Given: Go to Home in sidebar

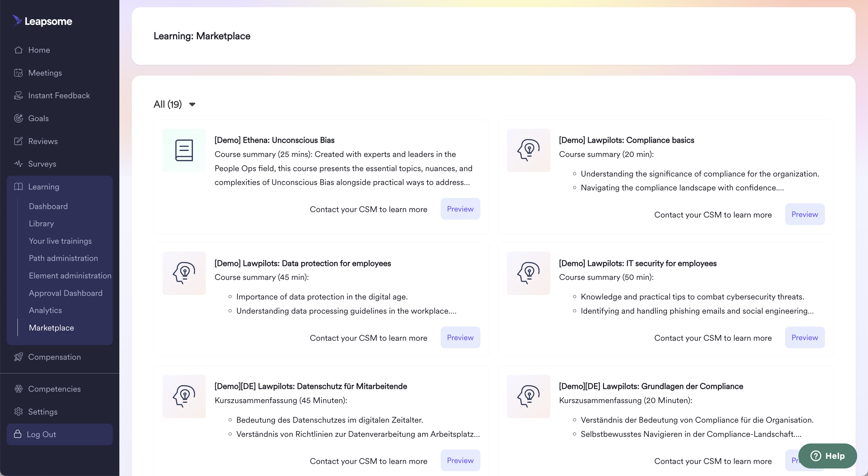Looking at the screenshot, I should 39,50.
